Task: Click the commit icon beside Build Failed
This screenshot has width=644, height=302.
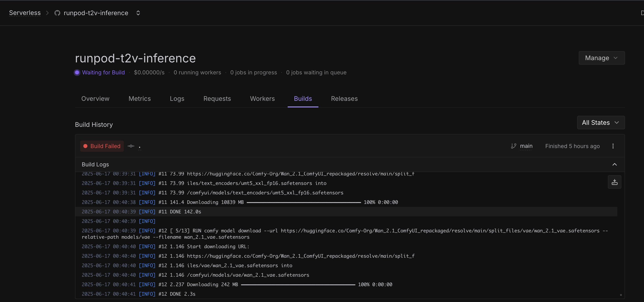Action: point(131,146)
